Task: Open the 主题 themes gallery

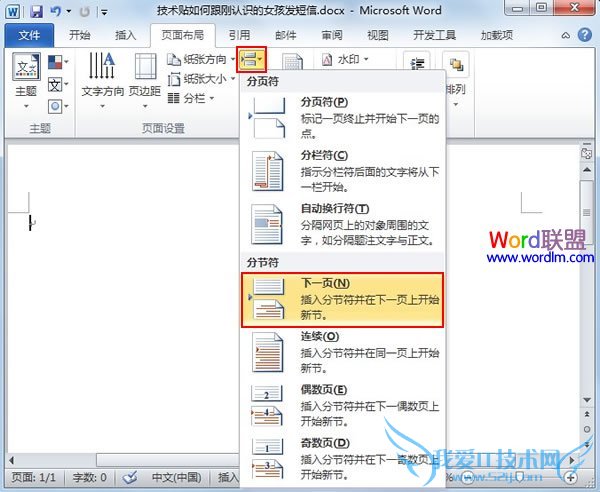Action: [x=26, y=80]
